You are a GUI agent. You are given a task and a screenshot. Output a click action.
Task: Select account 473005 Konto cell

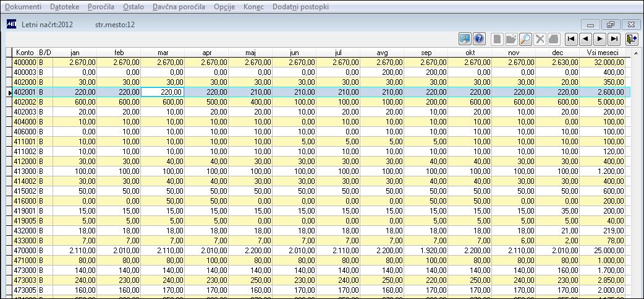click(25, 289)
